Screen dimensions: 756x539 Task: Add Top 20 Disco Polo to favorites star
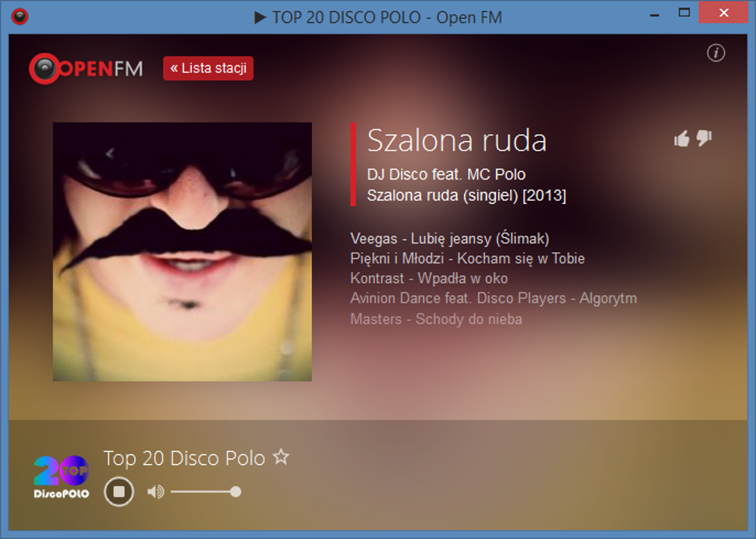click(x=281, y=457)
